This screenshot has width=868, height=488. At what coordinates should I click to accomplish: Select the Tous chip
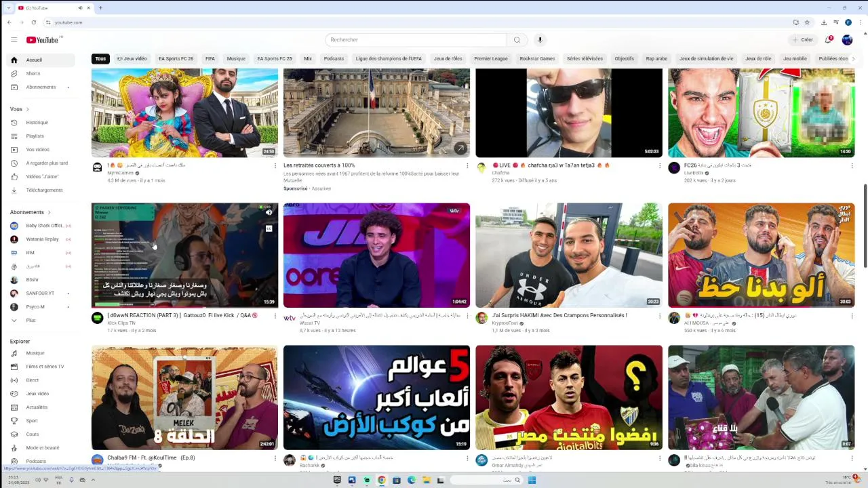click(100, 59)
